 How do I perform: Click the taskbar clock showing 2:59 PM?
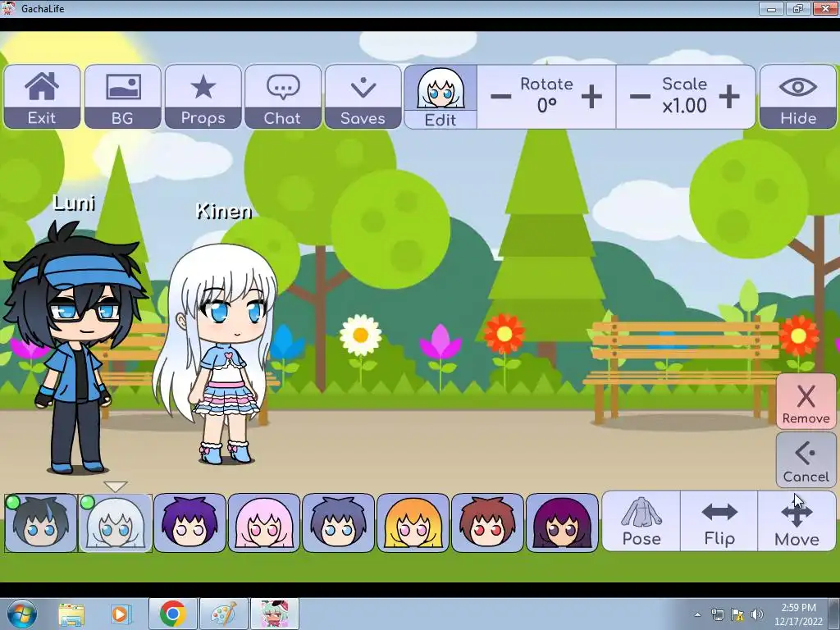click(798, 614)
